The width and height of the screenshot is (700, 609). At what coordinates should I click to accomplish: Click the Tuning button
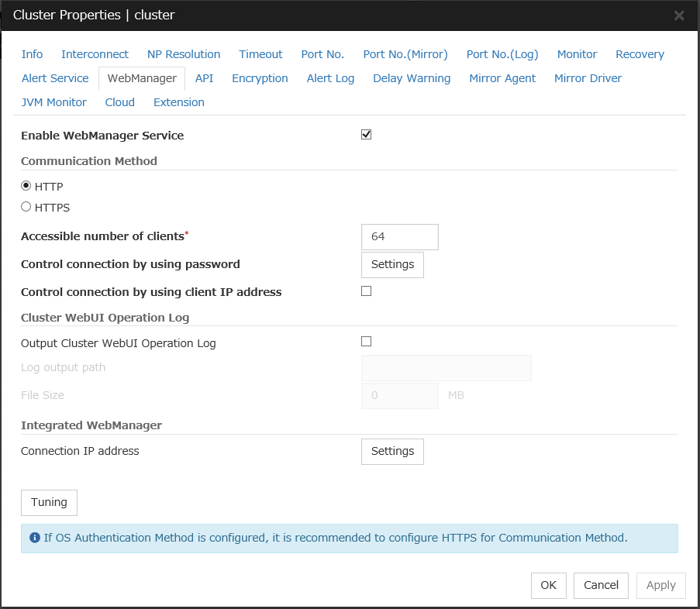49,502
